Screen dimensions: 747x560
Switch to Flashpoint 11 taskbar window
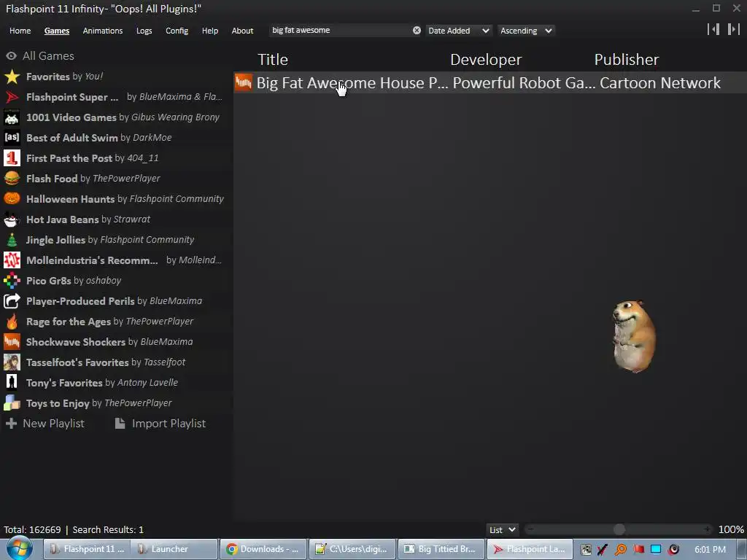point(88,549)
